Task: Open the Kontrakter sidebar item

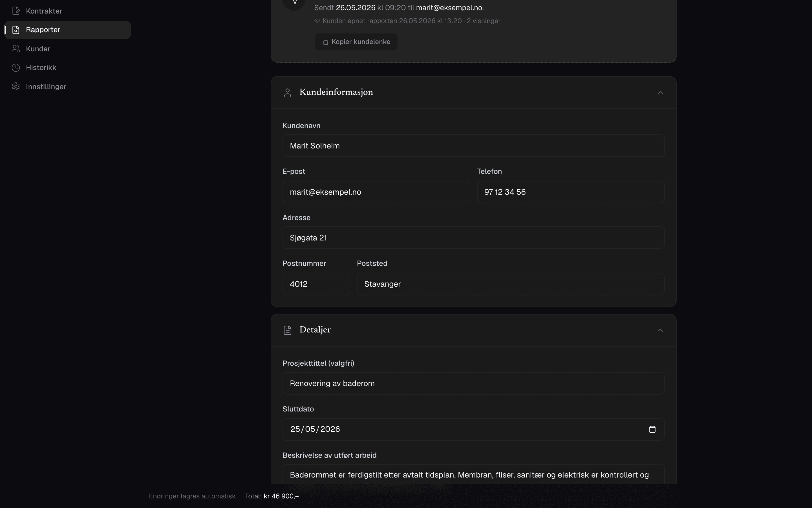Action: coord(67,11)
